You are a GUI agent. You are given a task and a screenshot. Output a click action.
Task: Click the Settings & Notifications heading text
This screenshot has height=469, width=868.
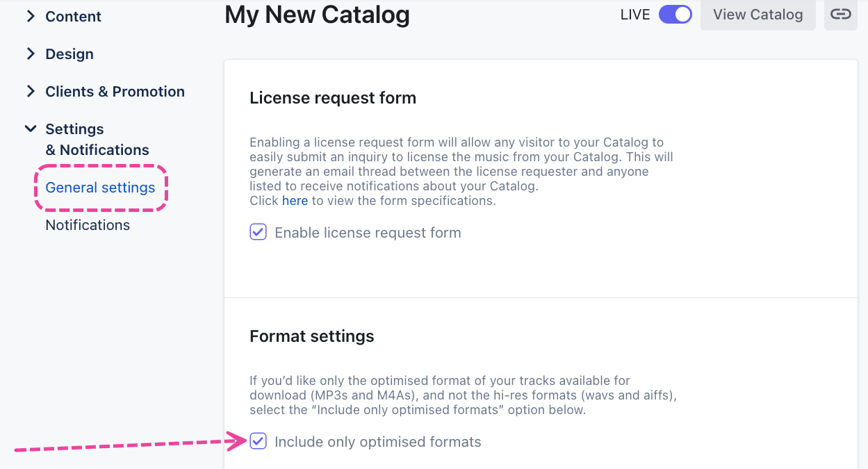click(97, 140)
